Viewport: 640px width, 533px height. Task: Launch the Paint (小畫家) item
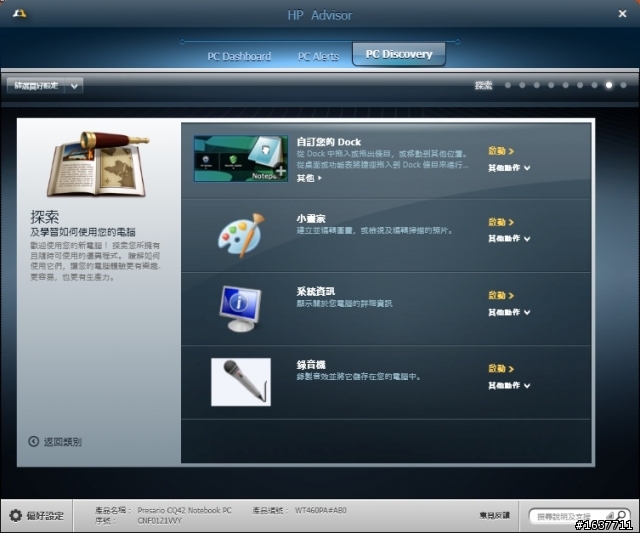tap(501, 222)
